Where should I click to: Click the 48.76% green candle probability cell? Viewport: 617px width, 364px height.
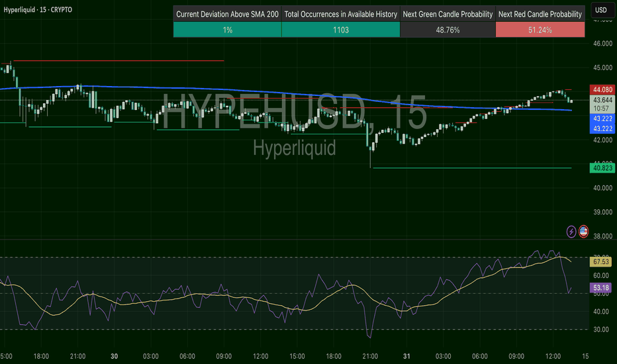click(448, 30)
